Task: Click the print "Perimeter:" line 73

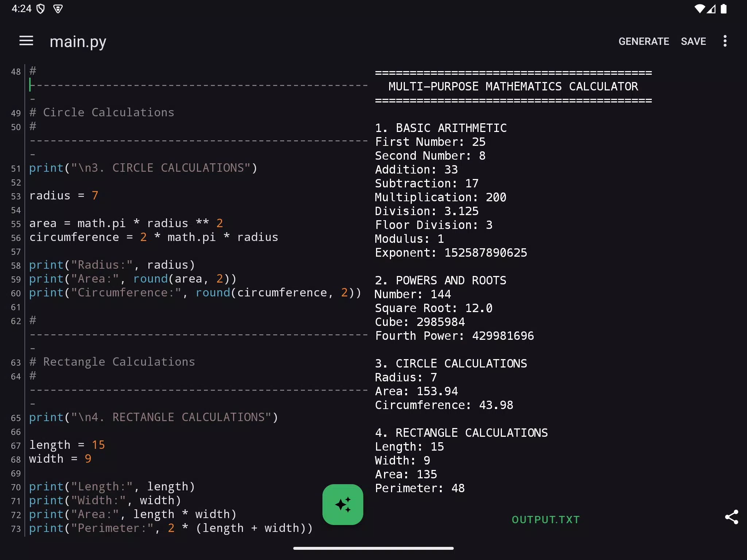Action: 171,528
